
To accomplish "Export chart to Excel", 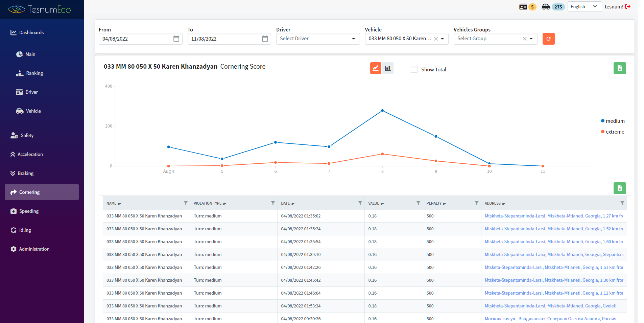I will [619, 68].
